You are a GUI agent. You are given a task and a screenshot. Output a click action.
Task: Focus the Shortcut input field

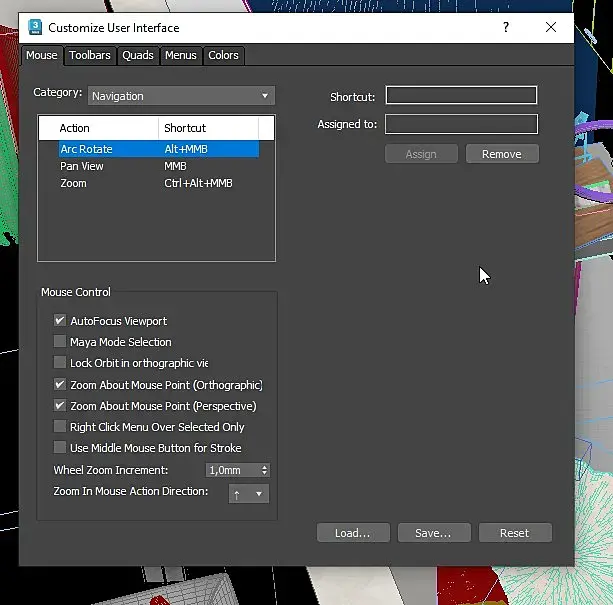coord(461,95)
